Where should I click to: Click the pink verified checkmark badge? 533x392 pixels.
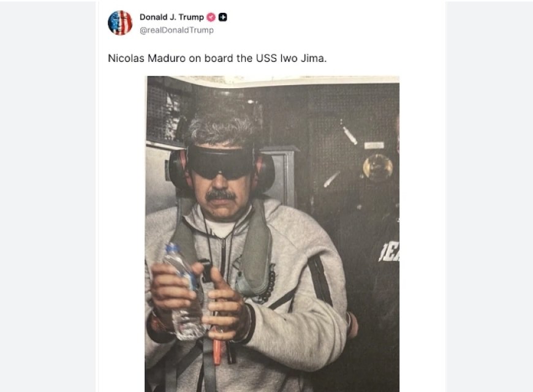tap(211, 17)
